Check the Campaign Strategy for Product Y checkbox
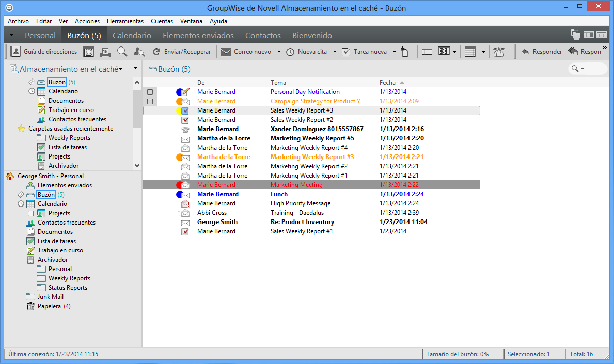 point(150,102)
